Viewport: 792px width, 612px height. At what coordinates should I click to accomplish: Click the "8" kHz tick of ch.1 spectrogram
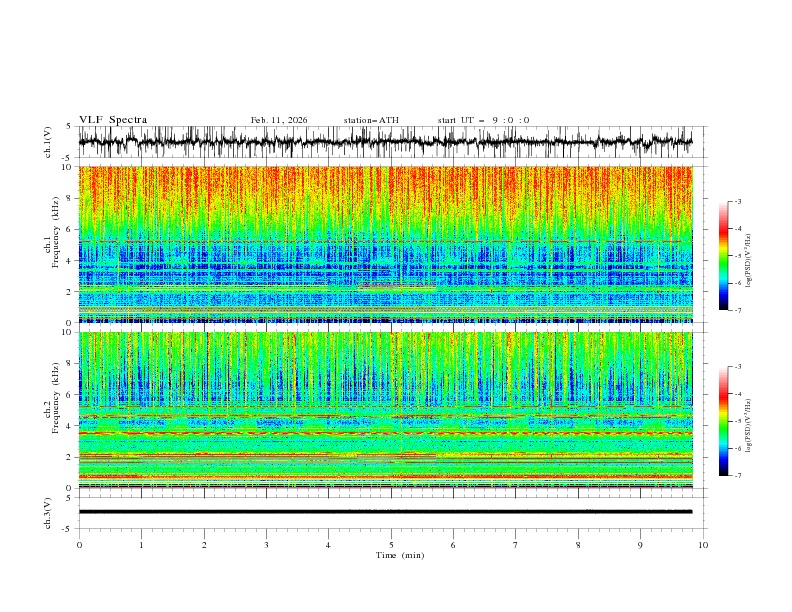point(70,198)
